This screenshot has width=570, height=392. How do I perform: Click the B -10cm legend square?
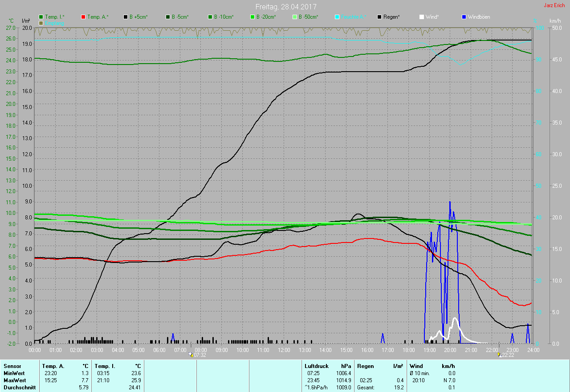pyautogui.click(x=210, y=17)
